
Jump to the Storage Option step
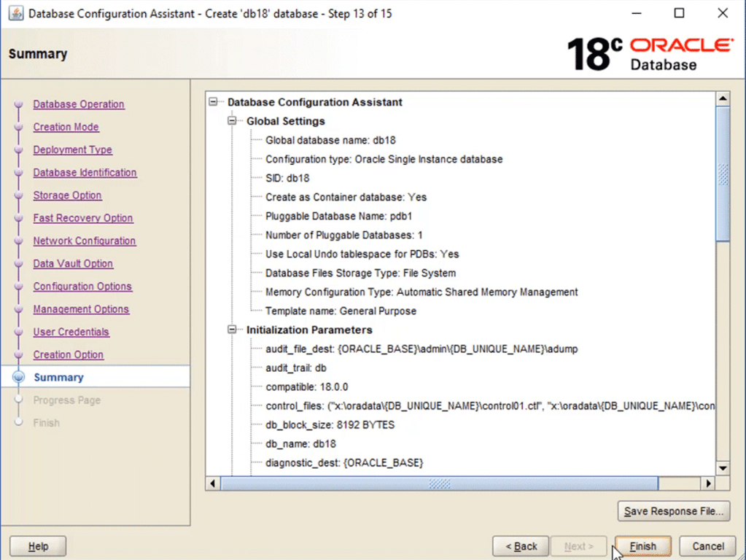point(67,195)
